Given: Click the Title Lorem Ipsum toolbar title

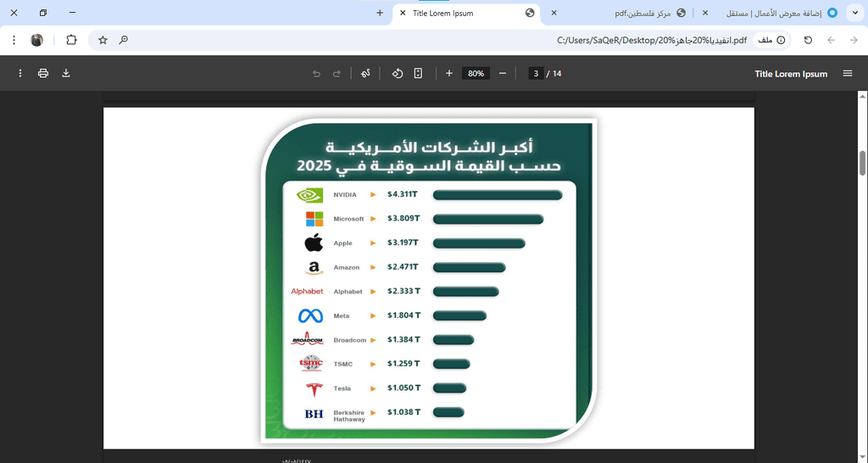Looking at the screenshot, I should coord(791,74).
